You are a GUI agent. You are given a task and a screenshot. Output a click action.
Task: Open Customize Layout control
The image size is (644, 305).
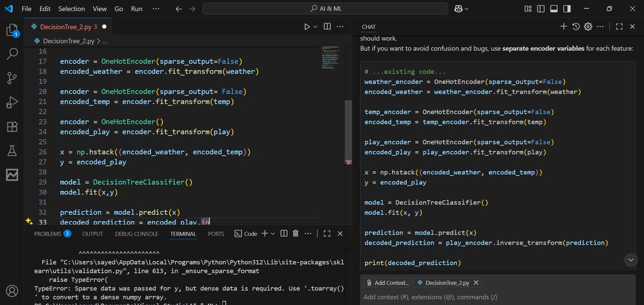(x=528, y=9)
